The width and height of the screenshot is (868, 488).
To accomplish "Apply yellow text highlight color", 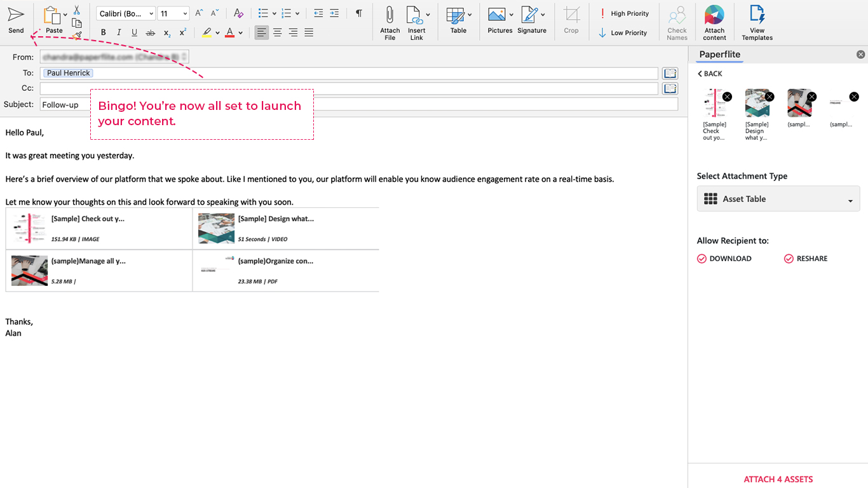I will pos(207,32).
